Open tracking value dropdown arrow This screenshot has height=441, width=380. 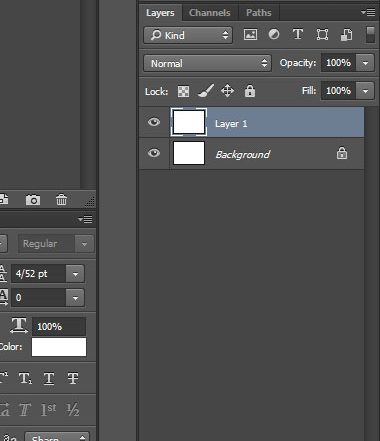click(x=75, y=298)
